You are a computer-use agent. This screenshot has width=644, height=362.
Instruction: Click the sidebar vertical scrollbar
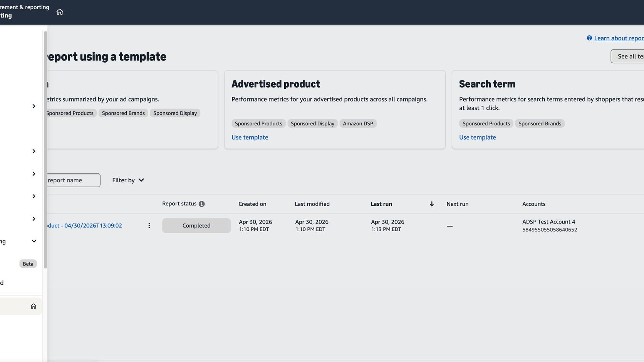pyautogui.click(x=45, y=150)
